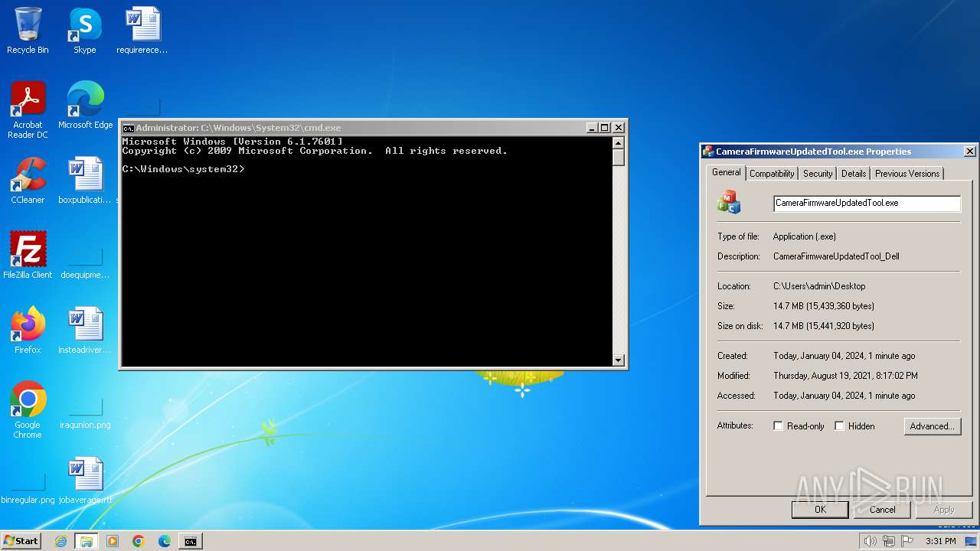
Task: Select the jobaverage.rtf document icon
Action: 85,481
